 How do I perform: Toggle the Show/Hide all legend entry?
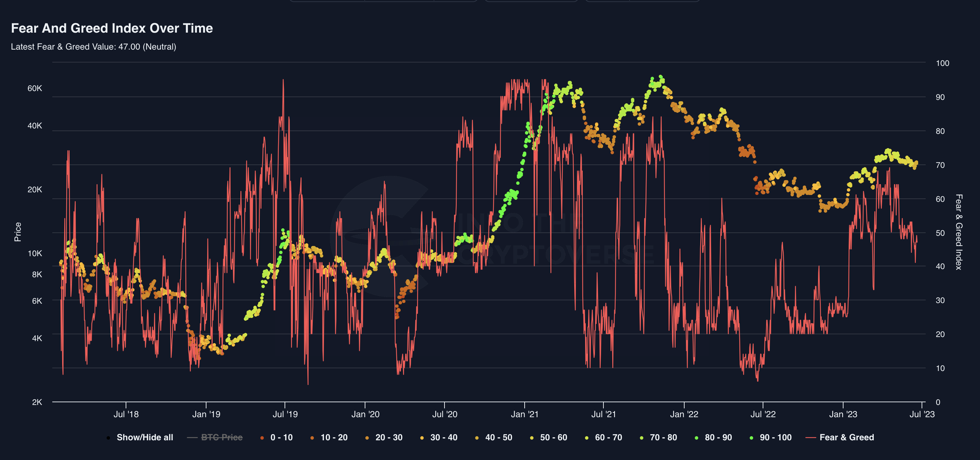[144, 438]
